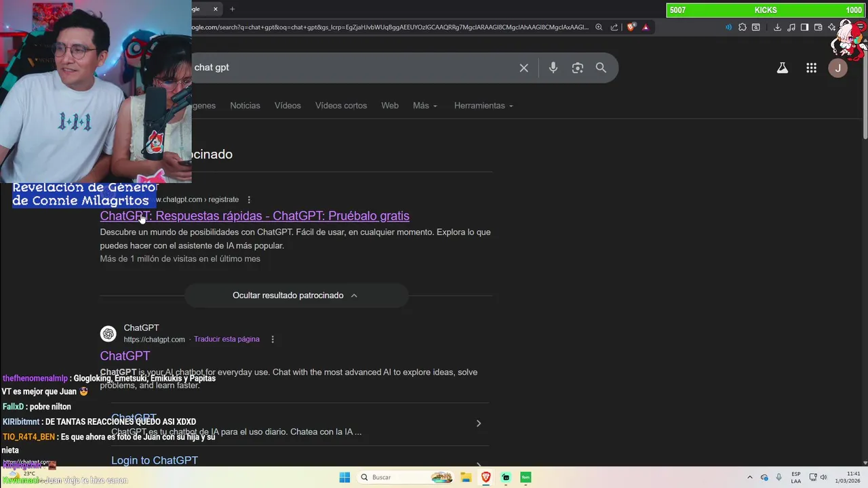Share this page from address bar
Screen dimensions: 868x488
click(614, 27)
